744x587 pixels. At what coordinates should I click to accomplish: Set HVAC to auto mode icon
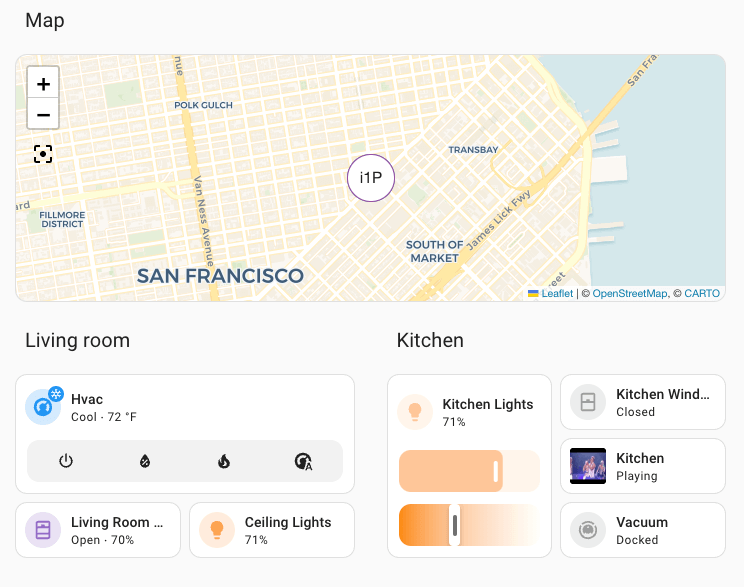303,461
